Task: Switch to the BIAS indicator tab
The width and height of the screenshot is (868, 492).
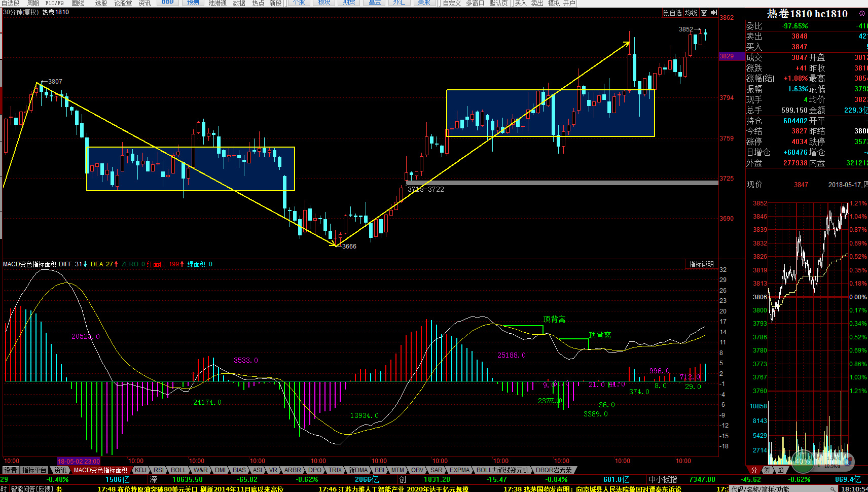Action: [x=239, y=470]
